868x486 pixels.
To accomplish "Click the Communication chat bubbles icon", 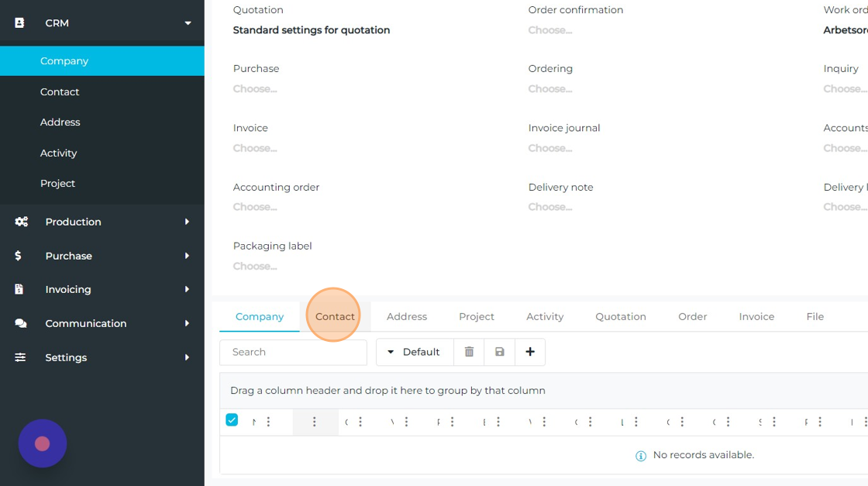I will [x=21, y=323].
